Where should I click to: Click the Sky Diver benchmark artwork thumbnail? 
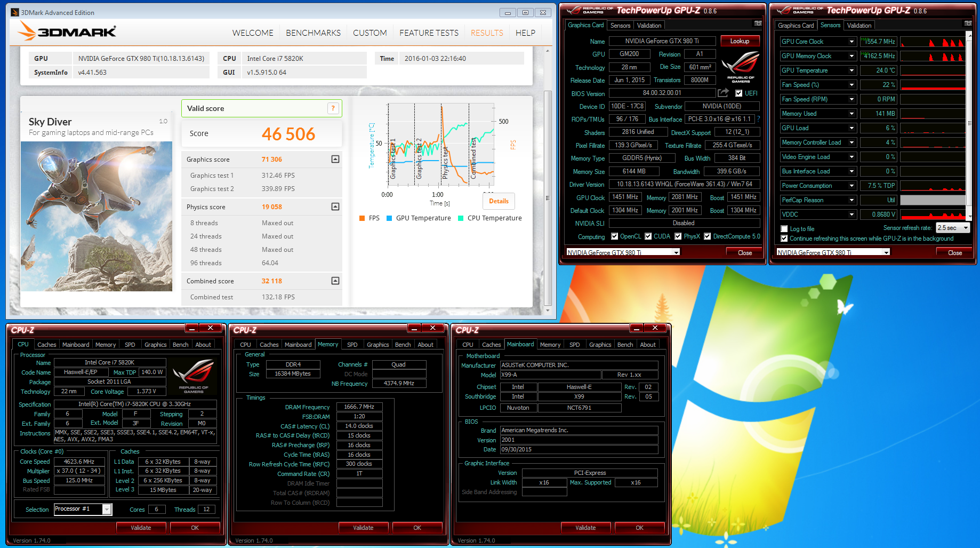coord(97,216)
